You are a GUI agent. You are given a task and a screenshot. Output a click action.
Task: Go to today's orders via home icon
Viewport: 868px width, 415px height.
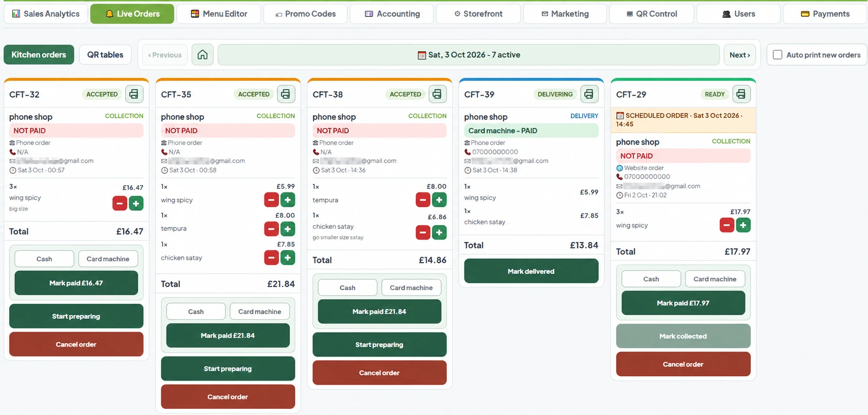202,55
